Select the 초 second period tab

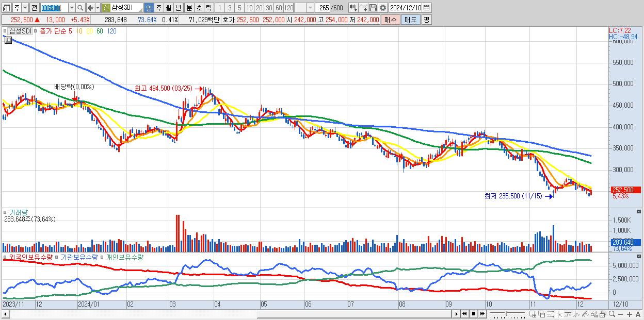coord(199,8)
